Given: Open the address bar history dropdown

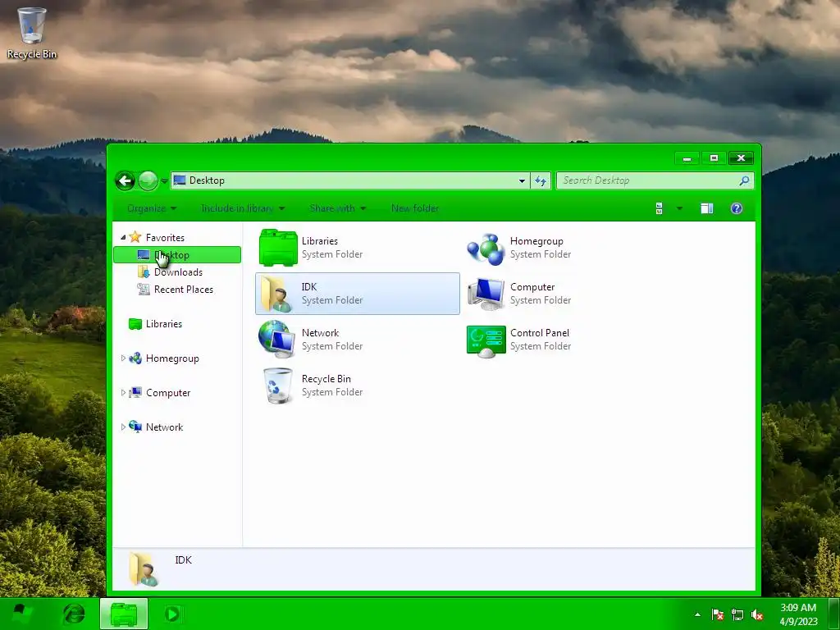Looking at the screenshot, I should point(522,180).
